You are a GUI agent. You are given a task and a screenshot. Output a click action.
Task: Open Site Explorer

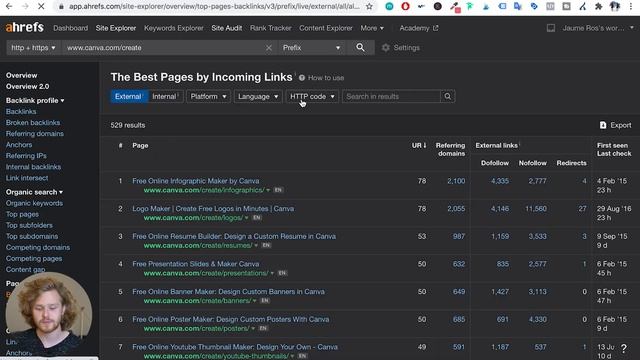click(x=116, y=28)
